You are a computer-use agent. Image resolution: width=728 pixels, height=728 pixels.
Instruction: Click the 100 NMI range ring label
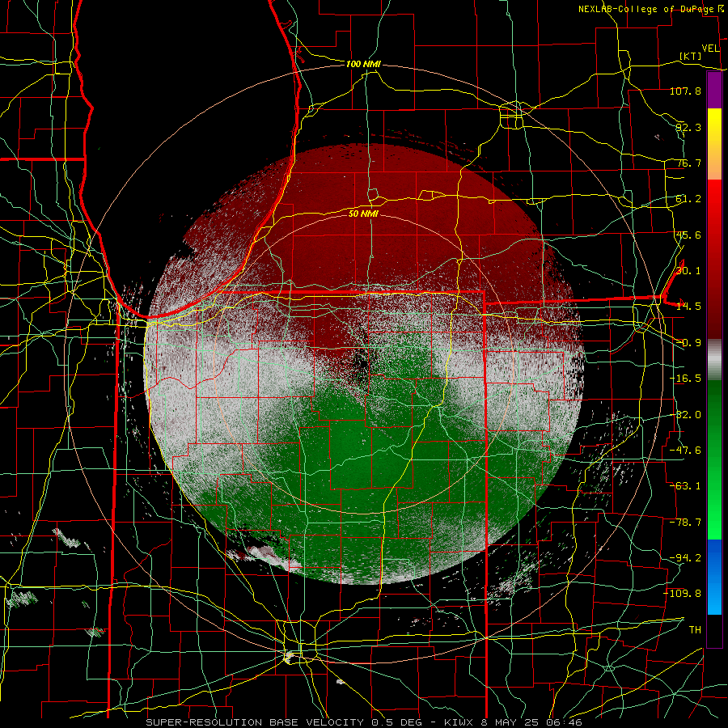[363, 64]
